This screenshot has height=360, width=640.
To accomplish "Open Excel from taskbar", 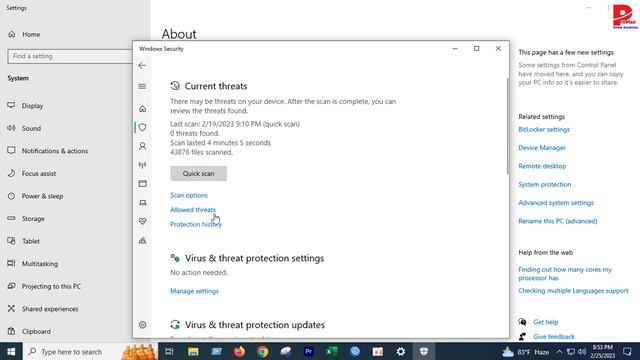I will (331, 351).
